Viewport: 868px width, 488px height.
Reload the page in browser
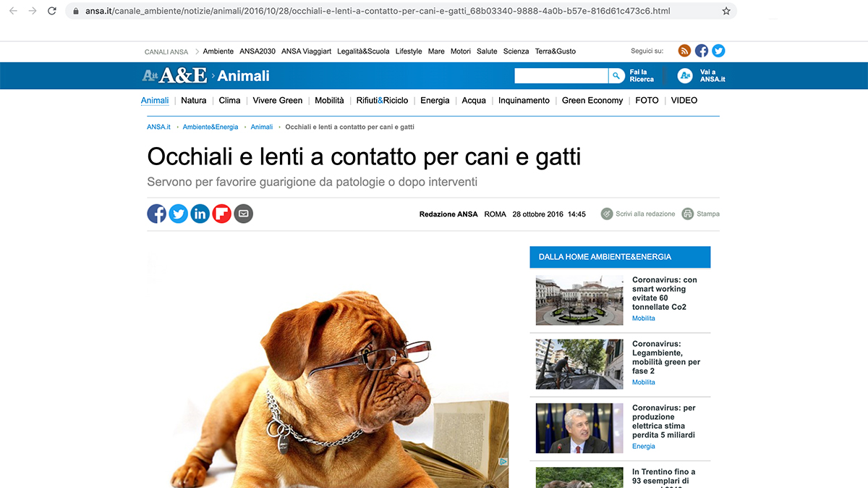click(51, 11)
